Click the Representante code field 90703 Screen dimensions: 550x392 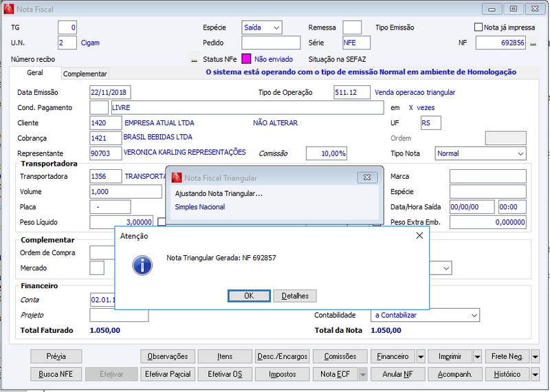[106, 153]
